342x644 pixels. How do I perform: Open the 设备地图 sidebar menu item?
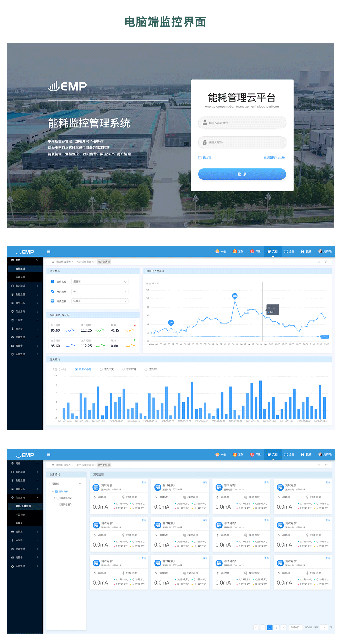pos(20,277)
